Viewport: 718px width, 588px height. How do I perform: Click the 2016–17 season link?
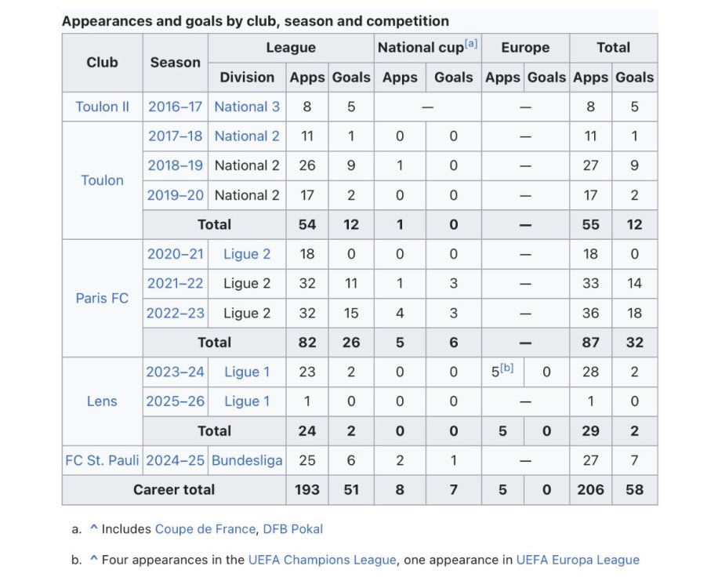175,107
